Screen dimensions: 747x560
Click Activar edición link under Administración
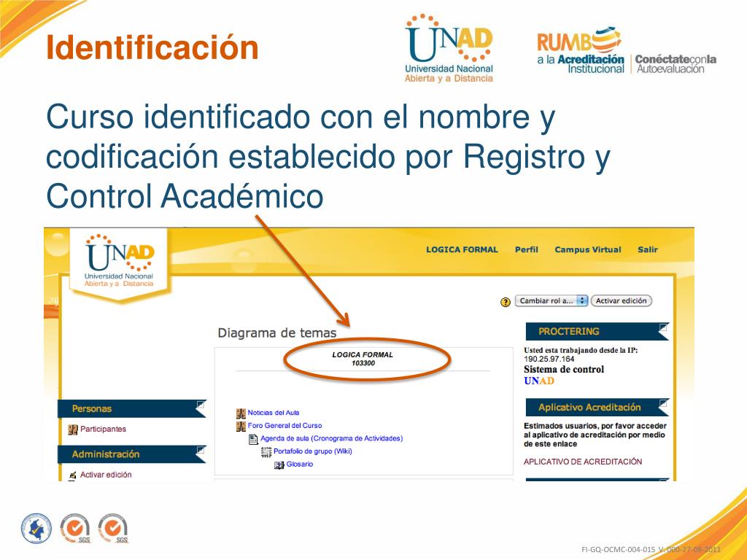[106, 475]
